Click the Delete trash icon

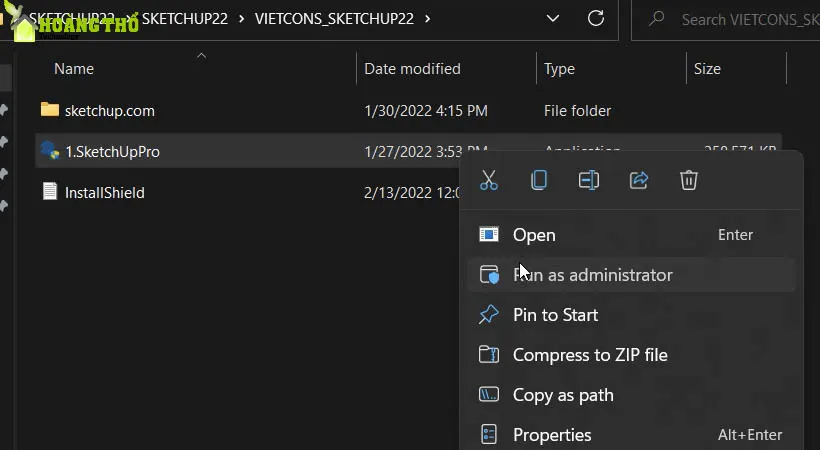(688, 180)
